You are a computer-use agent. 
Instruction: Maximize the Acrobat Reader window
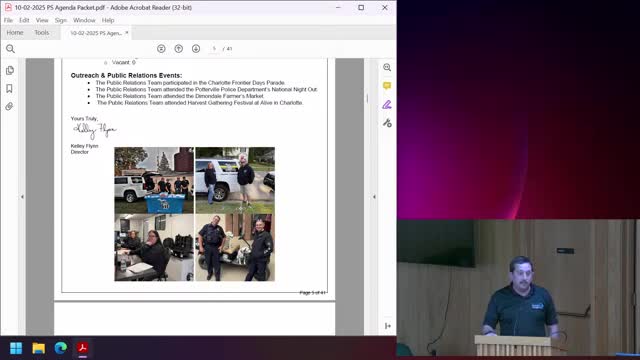[361, 7]
